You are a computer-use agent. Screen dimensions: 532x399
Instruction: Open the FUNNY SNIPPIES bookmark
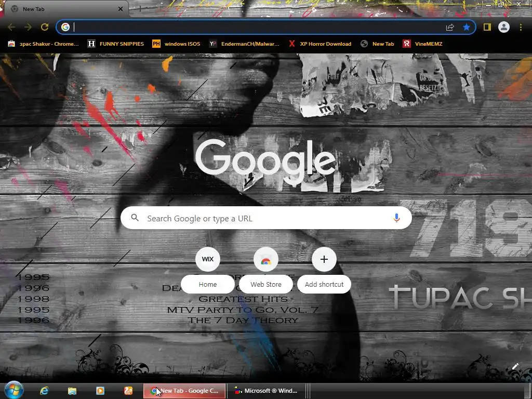point(116,44)
